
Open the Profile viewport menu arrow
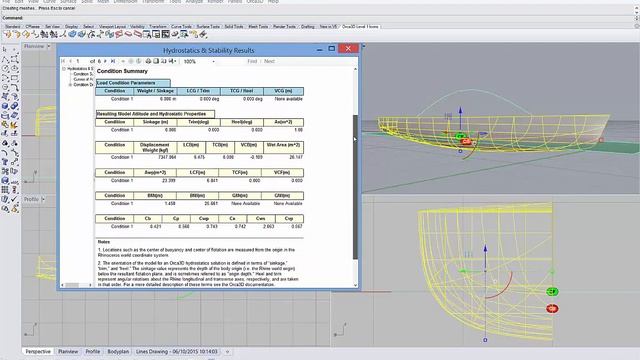43,199
